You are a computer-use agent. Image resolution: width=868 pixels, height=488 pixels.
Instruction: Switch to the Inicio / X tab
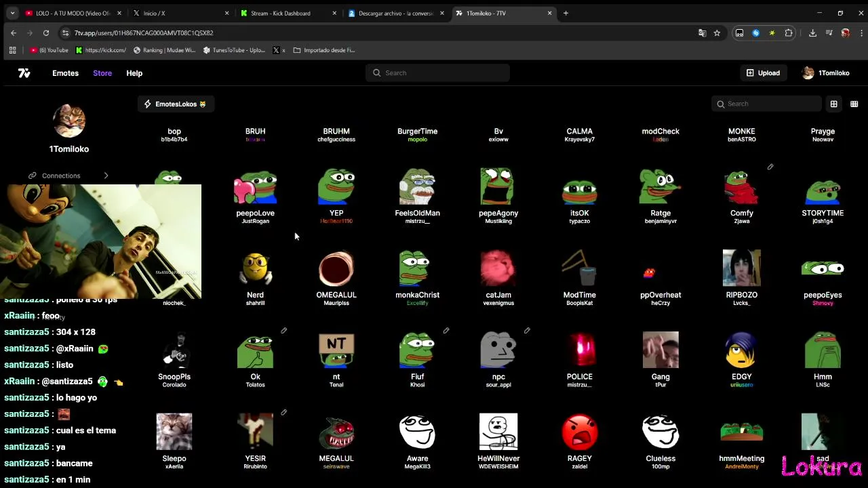(x=181, y=13)
